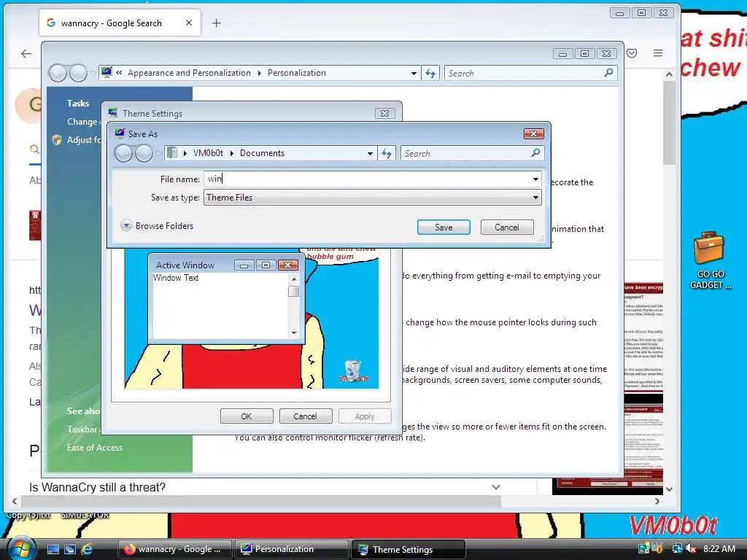Screen dimensions: 747x560
Task: Click Refresh icon in Save As dialog
Action: pos(387,153)
